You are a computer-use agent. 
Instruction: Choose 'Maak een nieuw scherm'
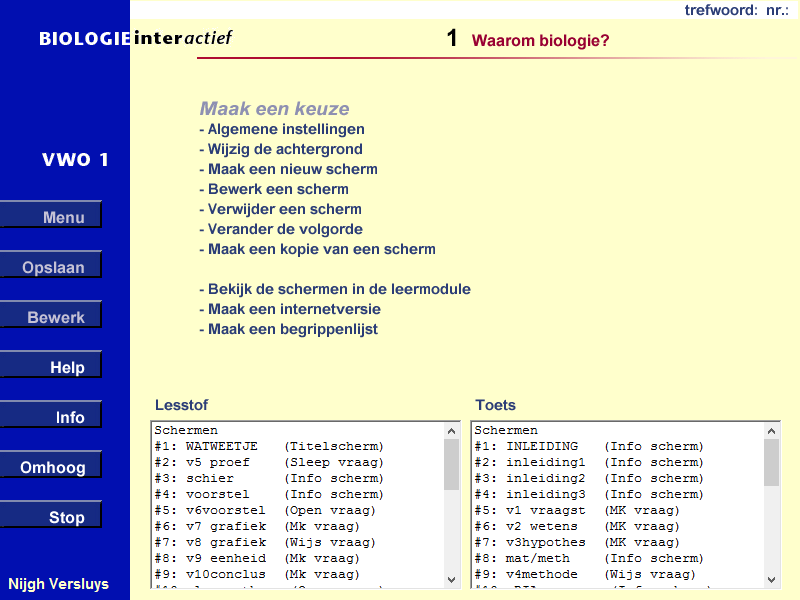pos(289,169)
